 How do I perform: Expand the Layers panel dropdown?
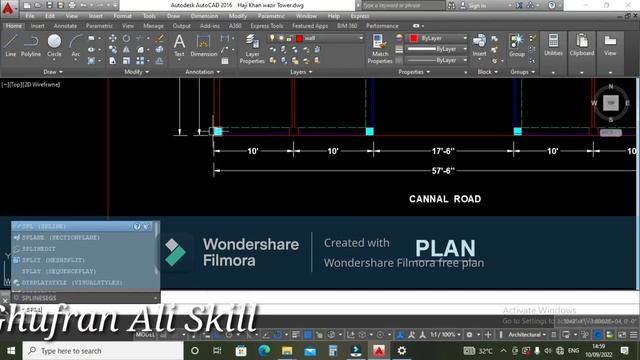(301, 72)
